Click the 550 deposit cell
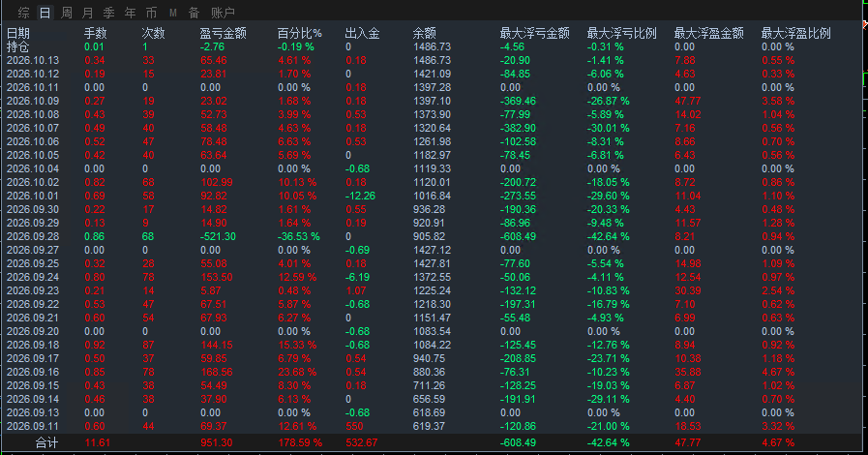Screen dimensions: 868x455 [354, 426]
